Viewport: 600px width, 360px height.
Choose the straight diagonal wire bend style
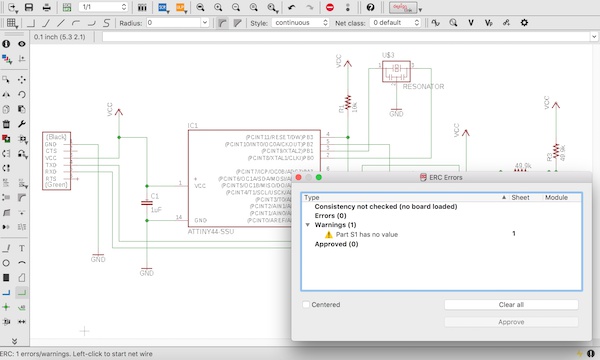[x=61, y=23]
